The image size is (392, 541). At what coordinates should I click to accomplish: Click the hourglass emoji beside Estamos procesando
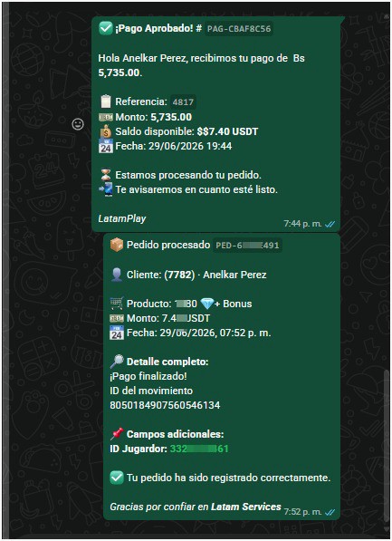tap(106, 175)
